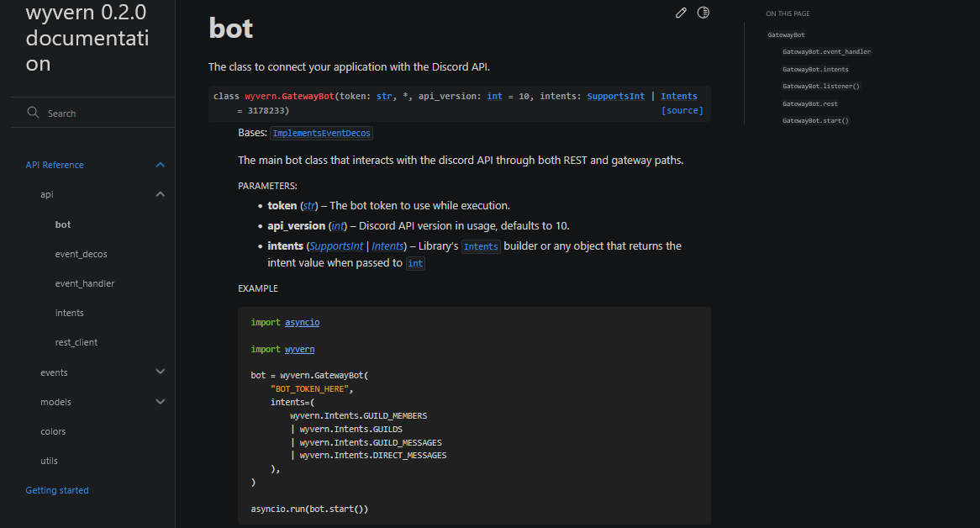Open the SupportsInt type link in signature

click(x=615, y=96)
